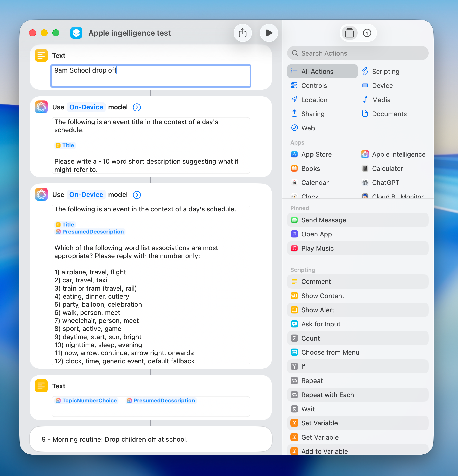The width and height of the screenshot is (458, 476).
Task: Click the App Store icon
Action: pyautogui.click(x=294, y=154)
